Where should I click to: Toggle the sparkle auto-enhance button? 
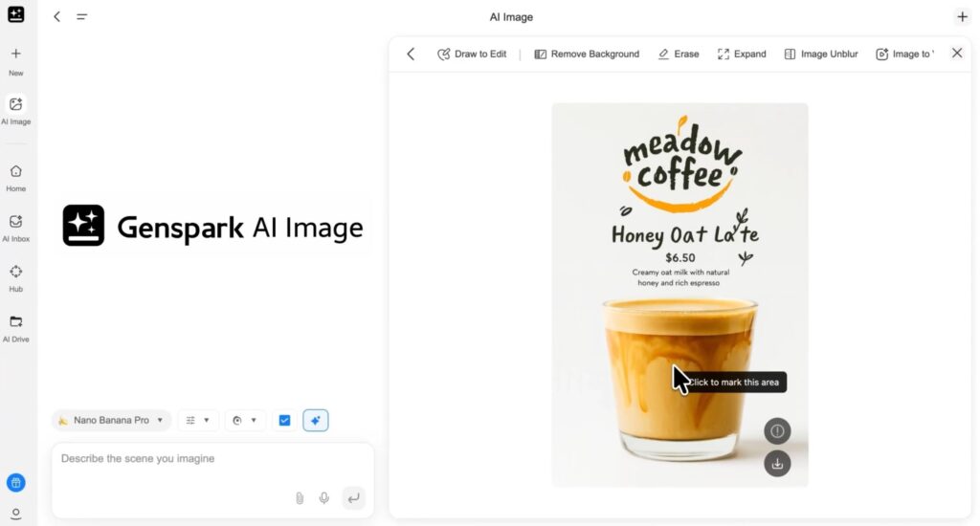316,420
